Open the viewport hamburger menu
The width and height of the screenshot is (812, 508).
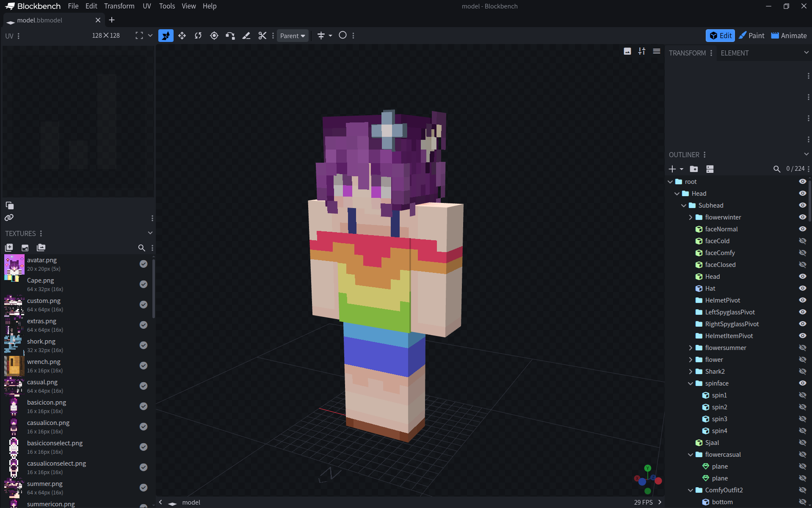(x=657, y=51)
